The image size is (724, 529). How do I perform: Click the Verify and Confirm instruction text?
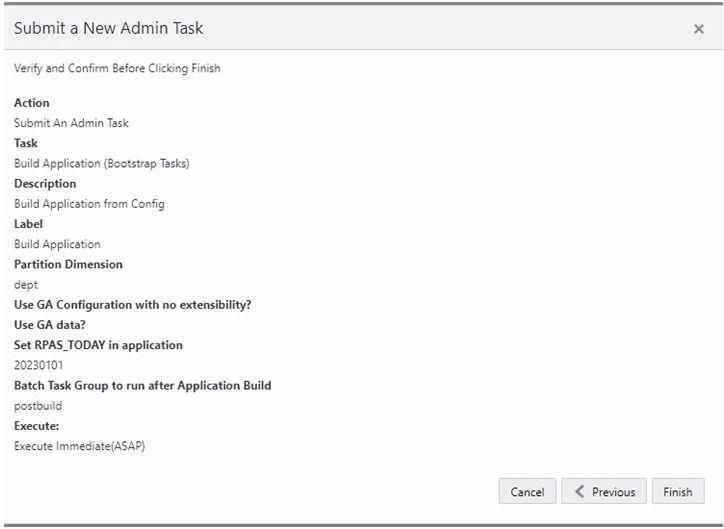coord(117,68)
